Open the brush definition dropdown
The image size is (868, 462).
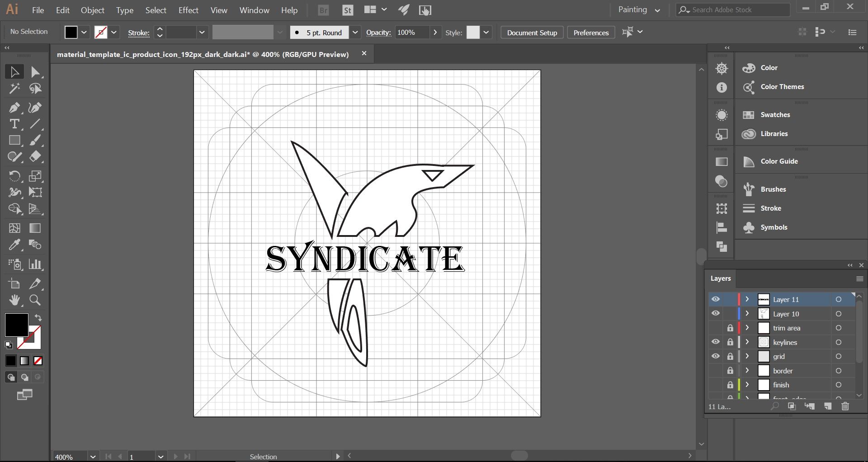click(355, 32)
